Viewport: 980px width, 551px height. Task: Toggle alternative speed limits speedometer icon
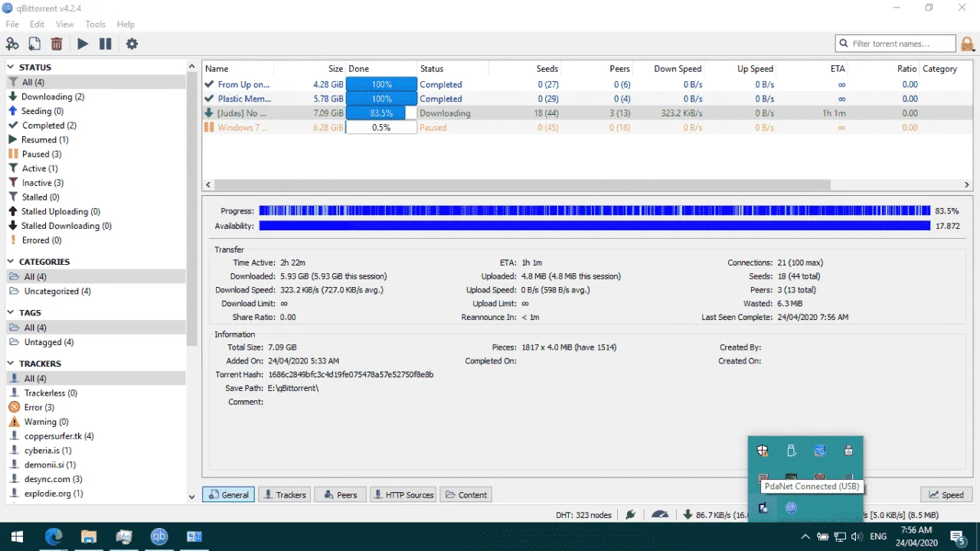(659, 515)
